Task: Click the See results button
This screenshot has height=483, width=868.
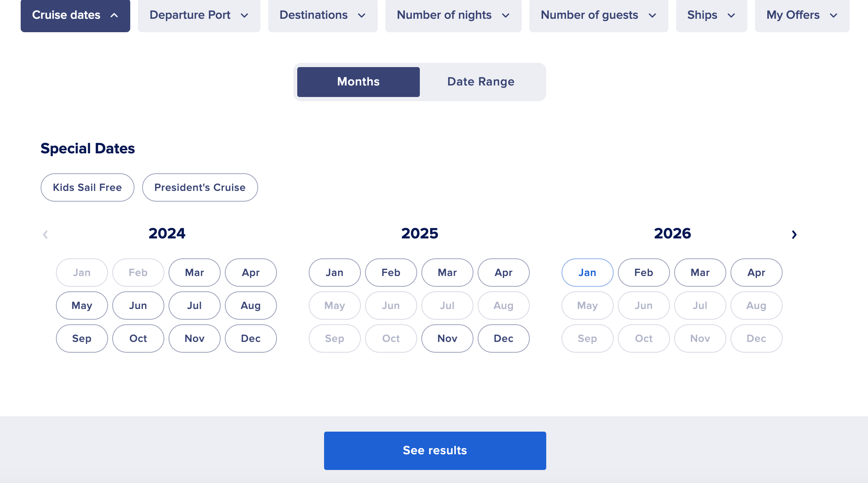Action: [435, 450]
